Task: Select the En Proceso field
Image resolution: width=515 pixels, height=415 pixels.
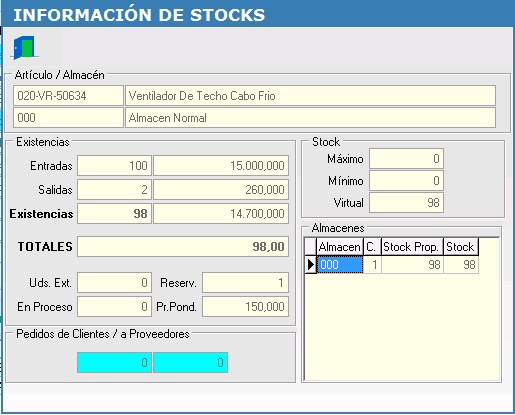Action: [x=114, y=307]
